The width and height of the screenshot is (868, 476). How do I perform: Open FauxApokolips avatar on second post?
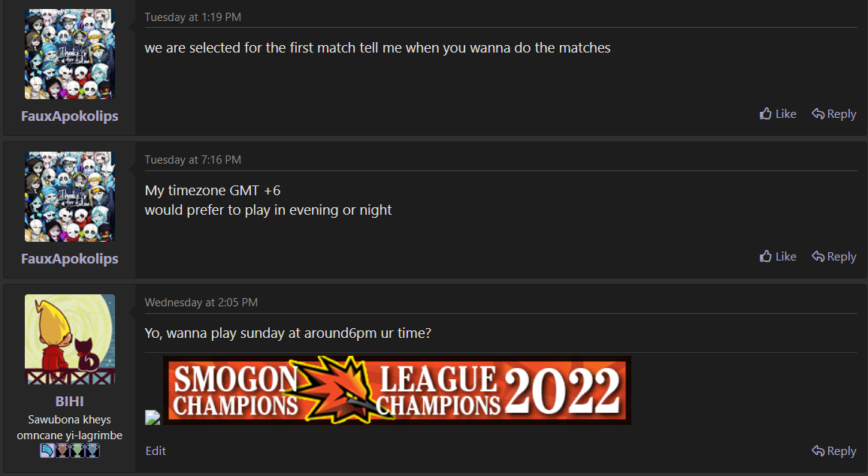coord(70,197)
